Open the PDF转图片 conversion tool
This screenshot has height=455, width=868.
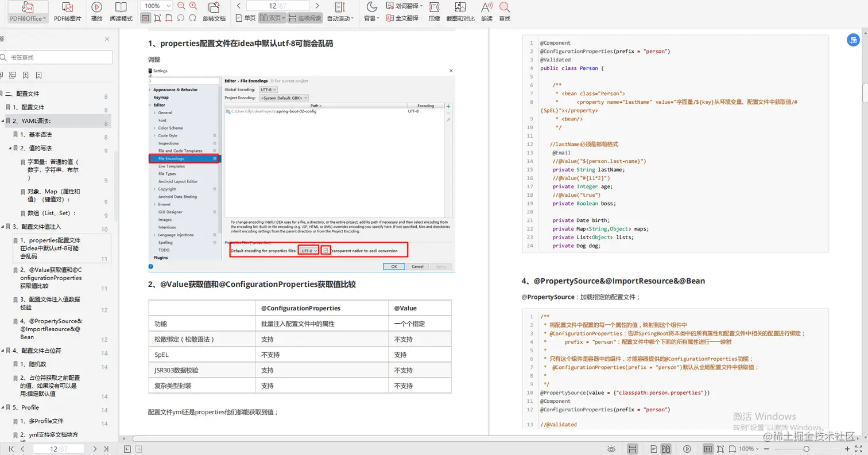tap(68, 12)
